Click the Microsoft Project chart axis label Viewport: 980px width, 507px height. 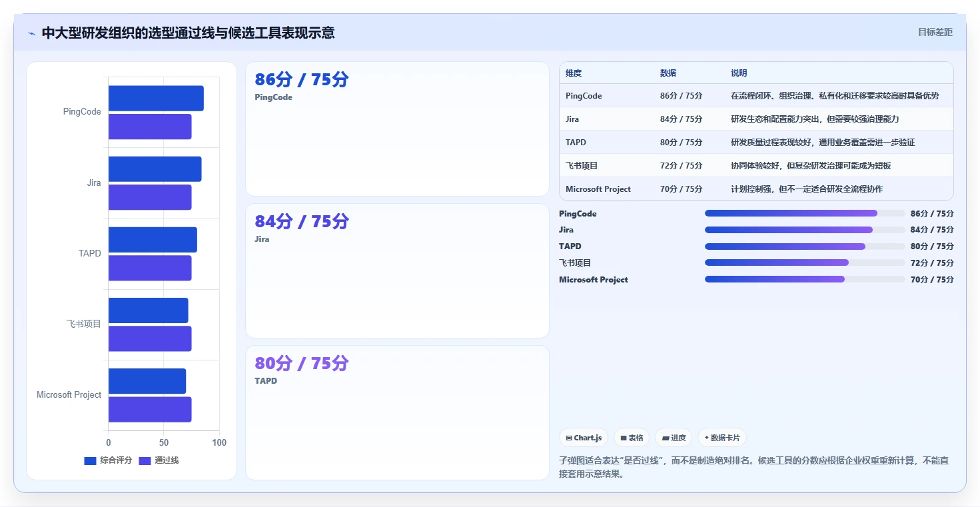[69, 395]
